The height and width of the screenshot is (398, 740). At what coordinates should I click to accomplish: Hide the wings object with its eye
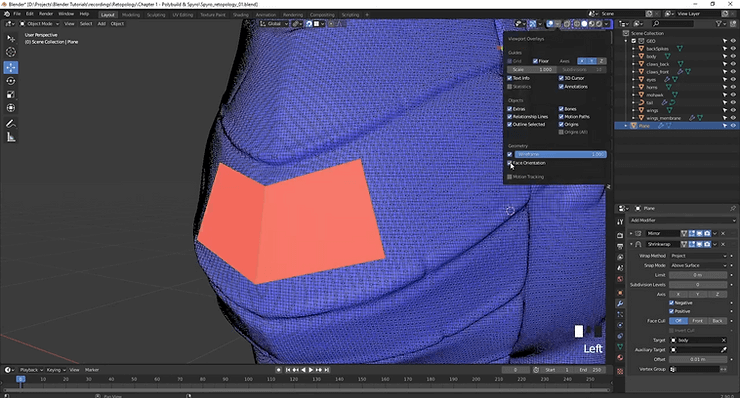(733, 110)
